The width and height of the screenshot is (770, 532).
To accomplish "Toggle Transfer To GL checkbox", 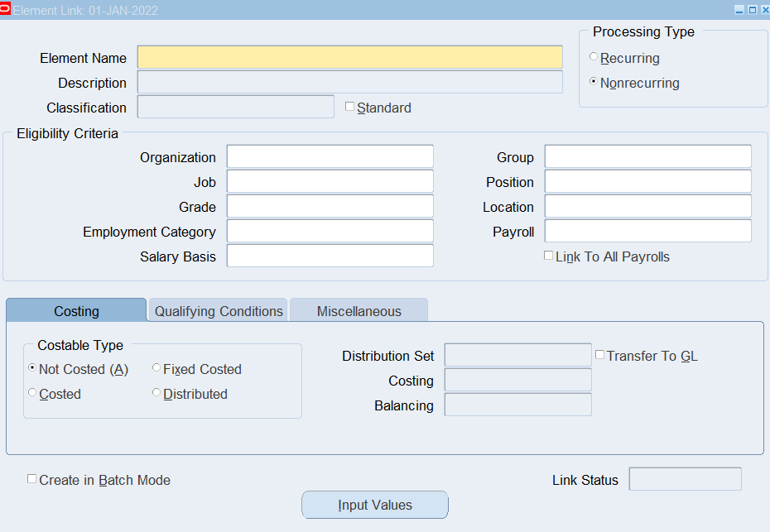I will pos(600,355).
